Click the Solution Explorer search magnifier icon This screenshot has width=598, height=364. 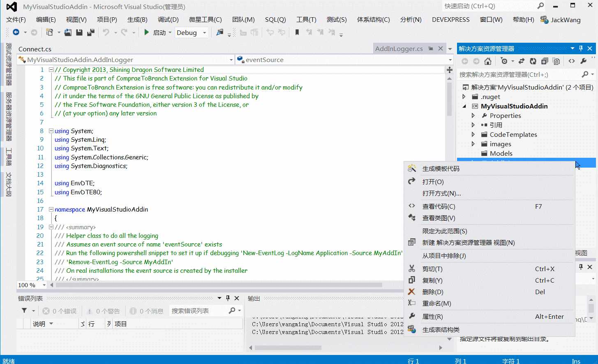(x=585, y=74)
